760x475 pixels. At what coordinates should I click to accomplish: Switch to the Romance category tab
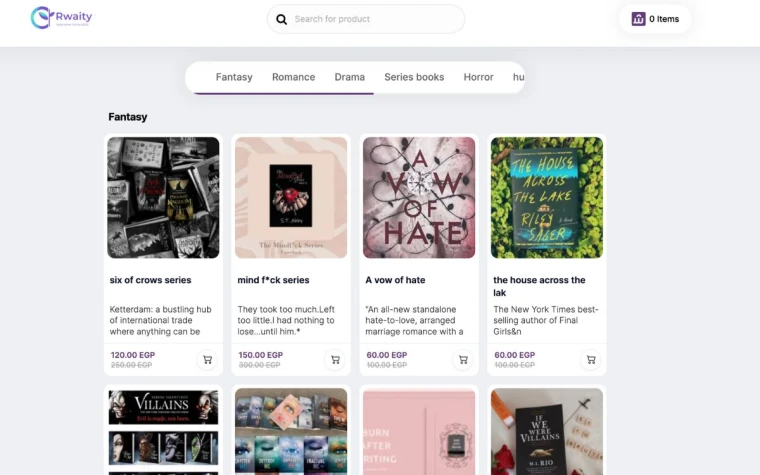[293, 77]
